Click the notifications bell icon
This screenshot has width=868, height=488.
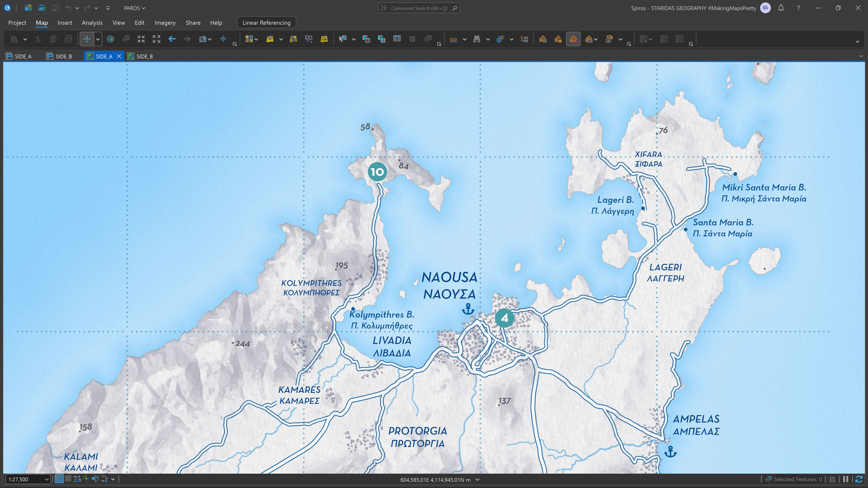pos(781,8)
